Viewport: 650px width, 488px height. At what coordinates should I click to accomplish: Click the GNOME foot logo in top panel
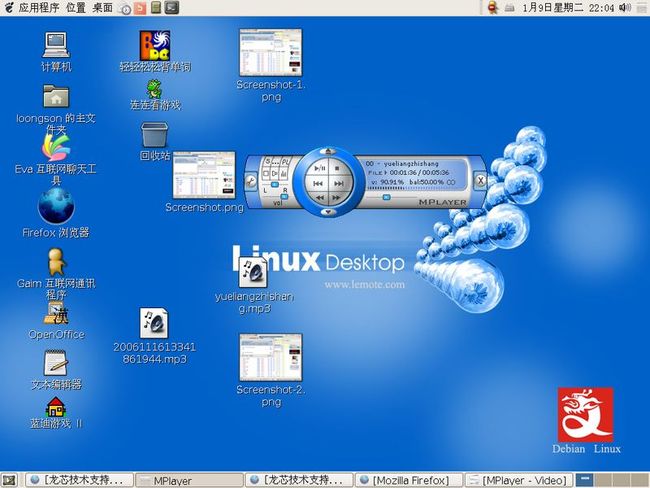pyautogui.click(x=9, y=8)
